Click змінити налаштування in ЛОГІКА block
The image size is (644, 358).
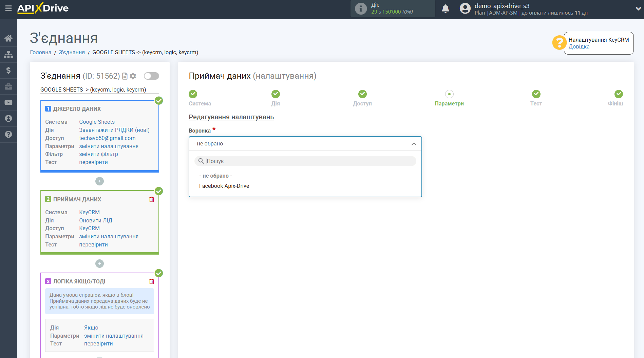click(x=114, y=336)
